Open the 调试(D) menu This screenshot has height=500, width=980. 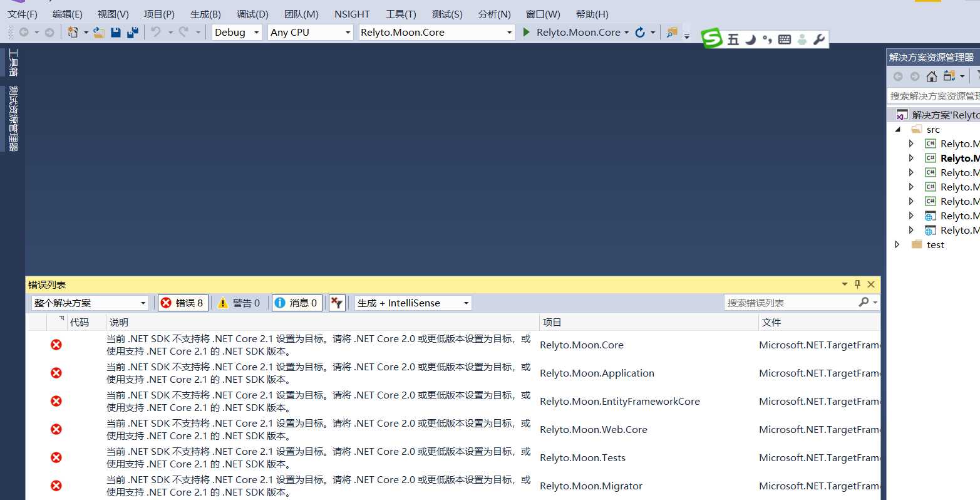[252, 14]
